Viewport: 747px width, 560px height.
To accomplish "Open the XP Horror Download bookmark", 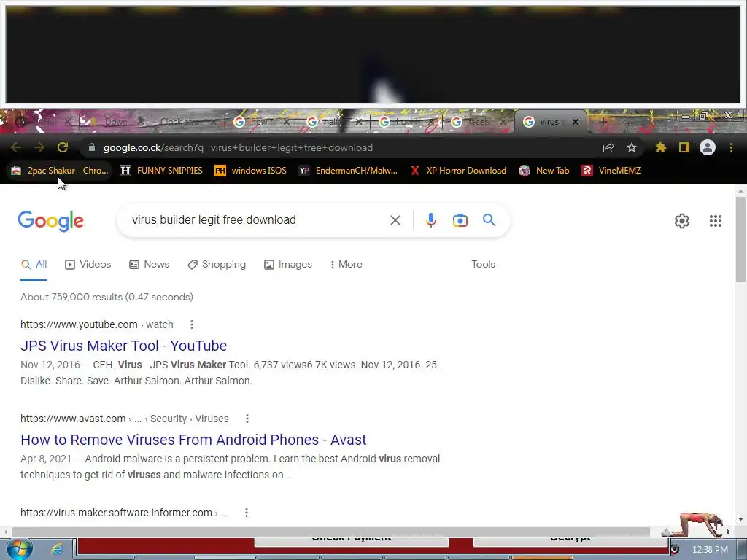I will [458, 171].
